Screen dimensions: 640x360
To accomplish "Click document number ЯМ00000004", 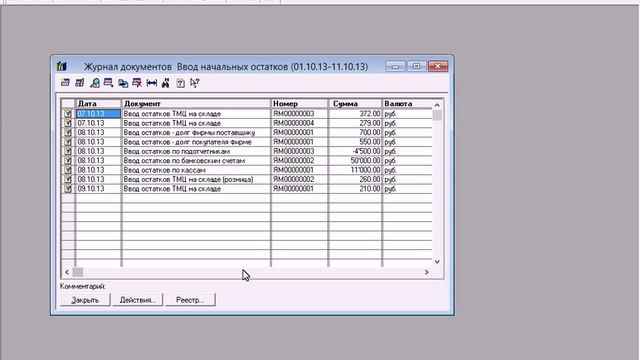I will 293,123.
